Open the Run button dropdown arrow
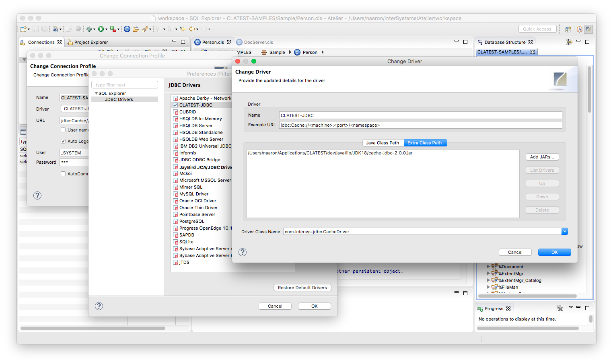 point(106,29)
